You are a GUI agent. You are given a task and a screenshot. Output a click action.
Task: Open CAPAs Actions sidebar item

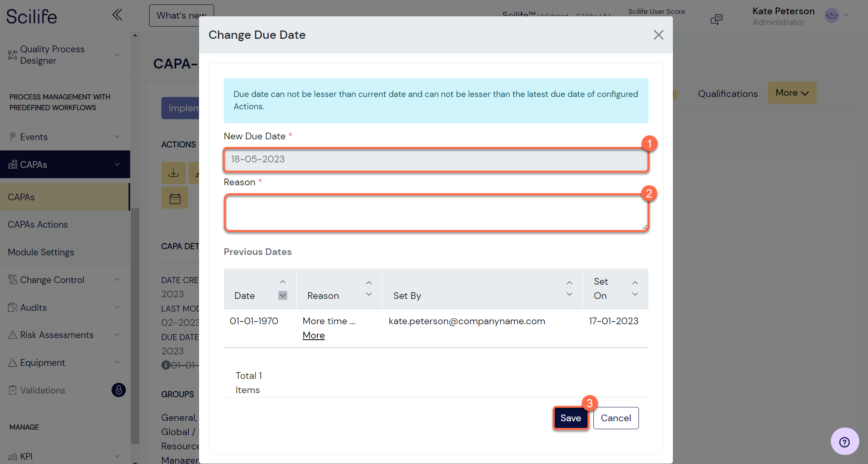(x=38, y=224)
